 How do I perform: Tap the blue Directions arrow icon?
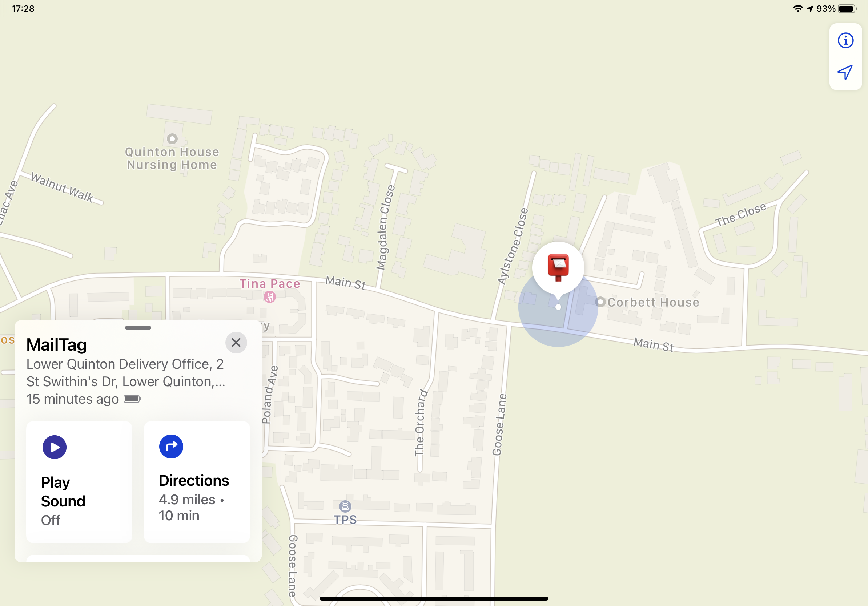[x=171, y=447]
